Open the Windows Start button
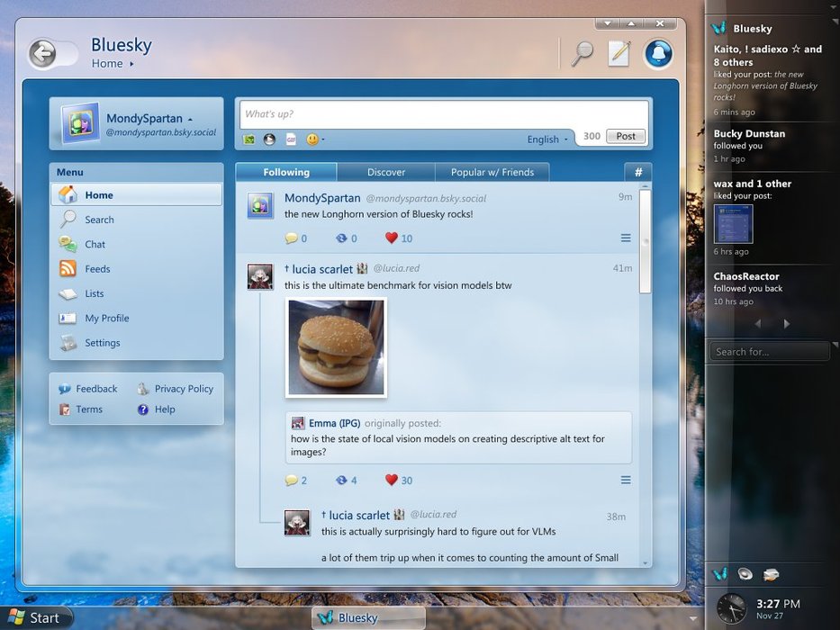Image resolution: width=840 pixels, height=630 pixels. [35, 617]
